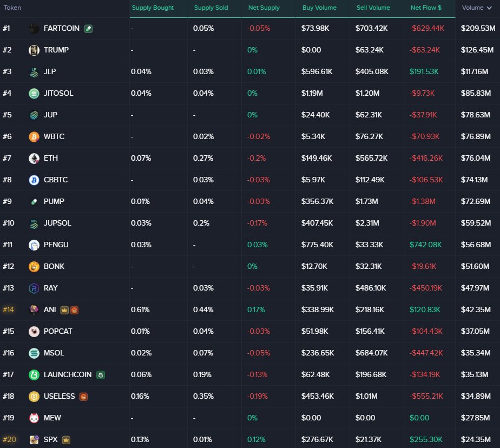The image size is (500, 448).
Task: Click ANI supply bought 0.61%
Action: (140, 309)
